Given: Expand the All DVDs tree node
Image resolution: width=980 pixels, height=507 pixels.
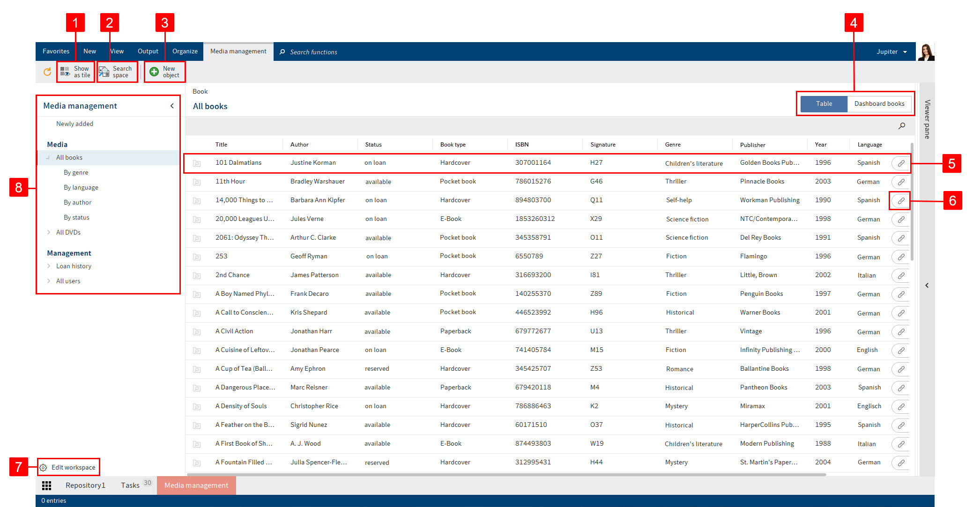Looking at the screenshot, I should tap(49, 232).
